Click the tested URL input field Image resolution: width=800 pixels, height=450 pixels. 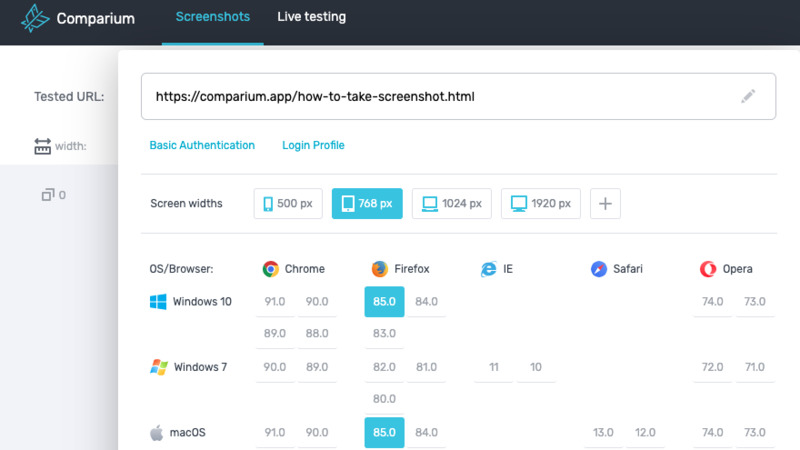(458, 96)
